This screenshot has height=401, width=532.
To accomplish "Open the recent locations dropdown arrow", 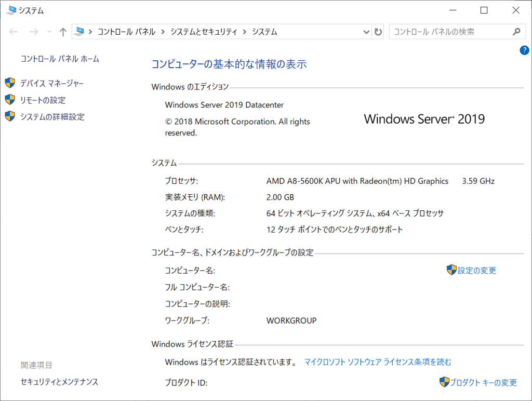I will tap(49, 32).
